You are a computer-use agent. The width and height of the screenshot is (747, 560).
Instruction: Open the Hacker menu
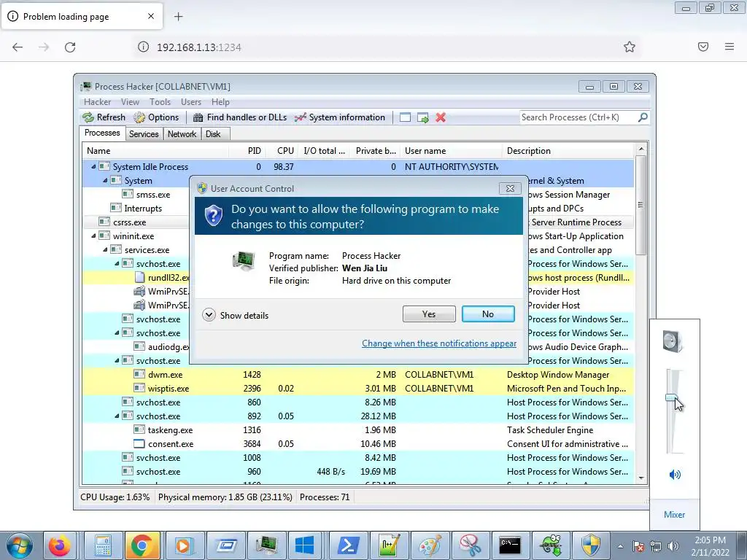tap(97, 102)
